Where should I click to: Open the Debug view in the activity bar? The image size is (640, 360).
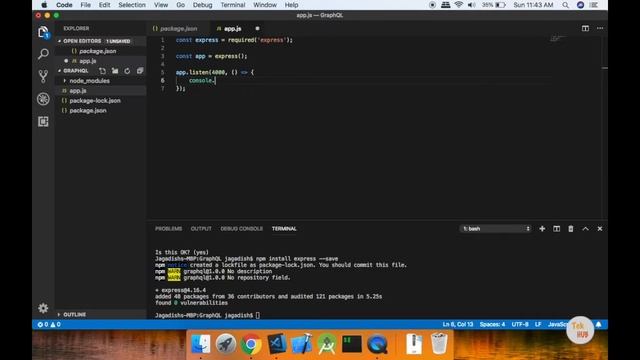(43, 99)
